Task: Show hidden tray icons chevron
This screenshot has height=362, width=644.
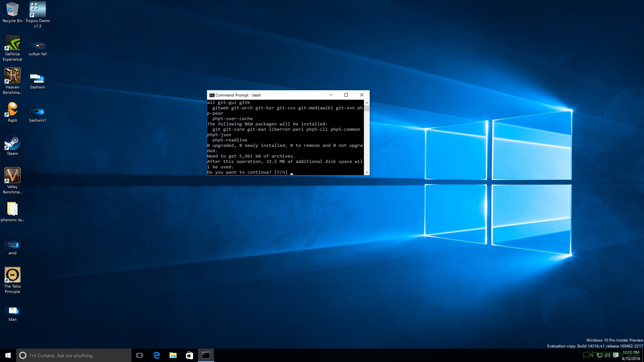Action: [x=591, y=355]
